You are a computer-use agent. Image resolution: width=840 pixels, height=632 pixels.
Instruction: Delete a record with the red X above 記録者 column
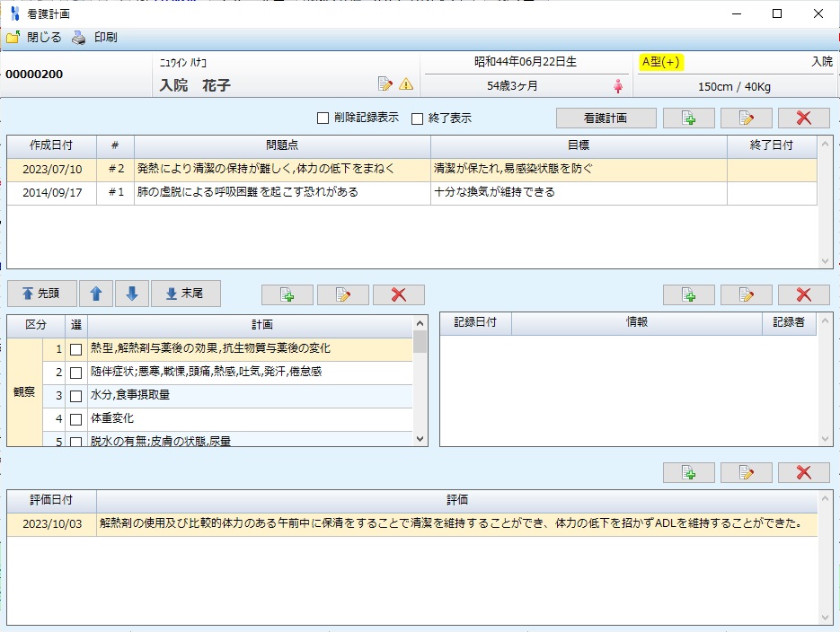click(x=804, y=294)
